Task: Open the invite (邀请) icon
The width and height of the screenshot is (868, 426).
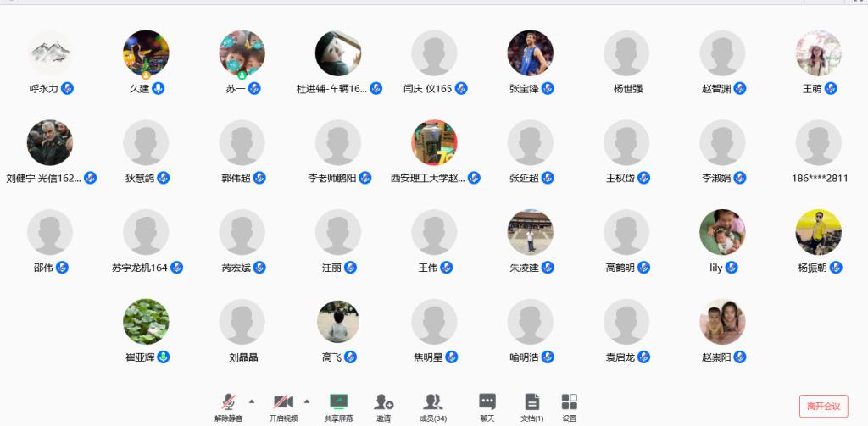Action: 384,401
